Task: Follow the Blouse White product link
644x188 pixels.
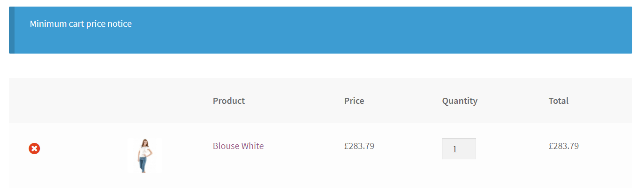Action: pyautogui.click(x=238, y=146)
